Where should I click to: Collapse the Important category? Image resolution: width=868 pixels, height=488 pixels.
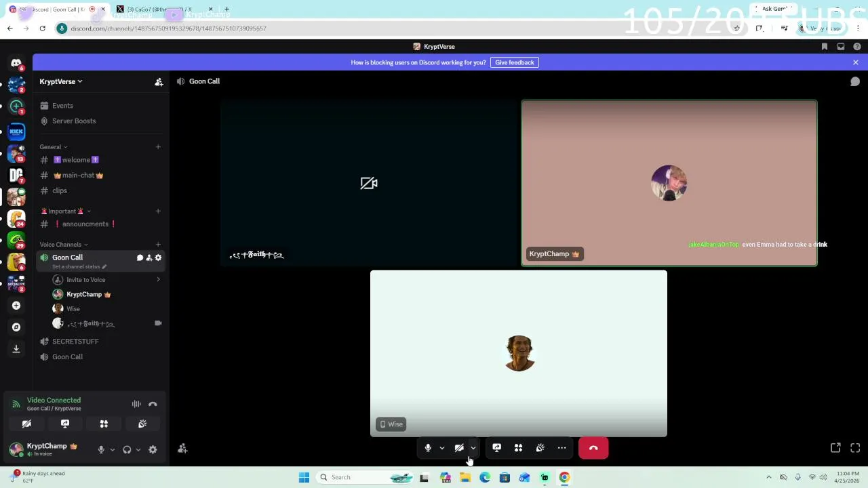pyautogui.click(x=66, y=211)
